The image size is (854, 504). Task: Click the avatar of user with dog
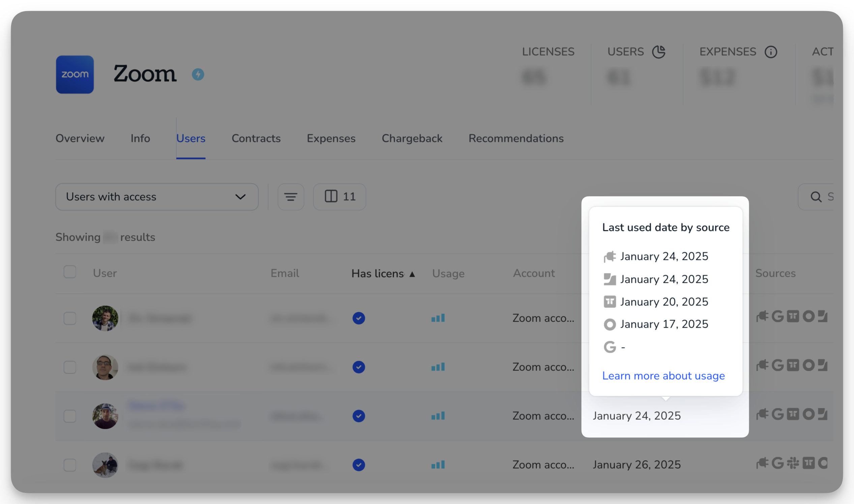tap(105, 465)
